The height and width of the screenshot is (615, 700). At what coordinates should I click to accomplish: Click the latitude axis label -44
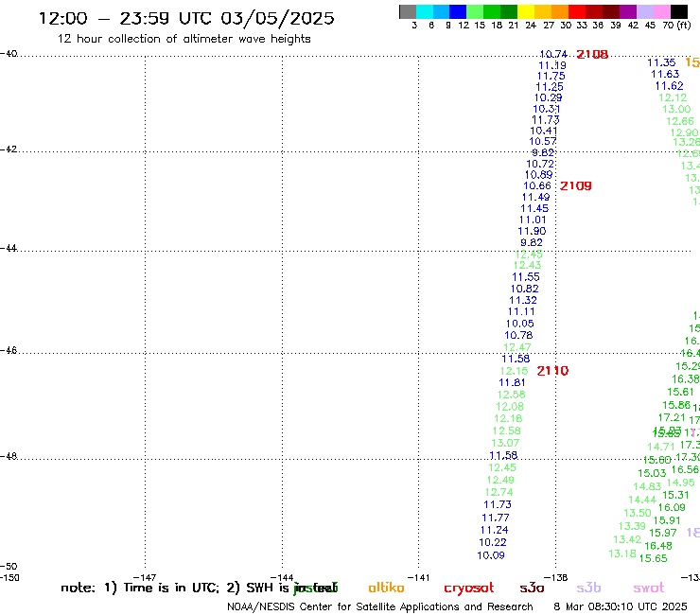(x=9, y=248)
